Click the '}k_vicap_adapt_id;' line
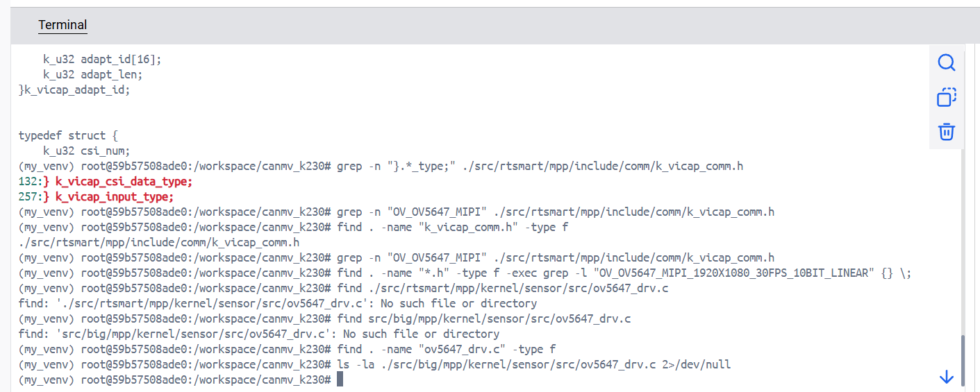Image resolution: width=980 pixels, height=392 pixels. [74, 90]
